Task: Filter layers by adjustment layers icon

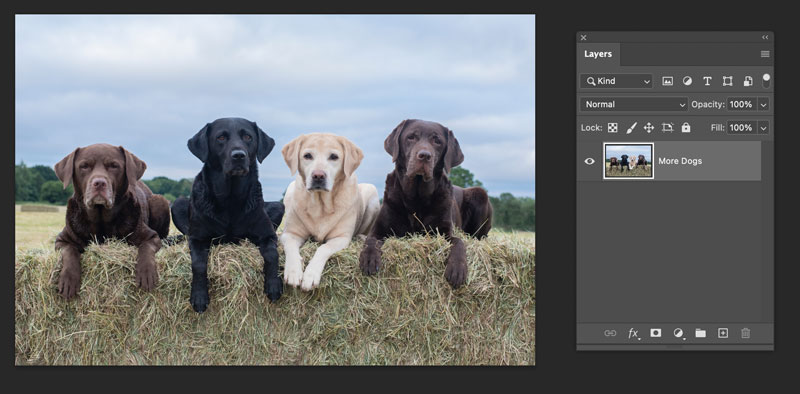Action: (x=687, y=81)
